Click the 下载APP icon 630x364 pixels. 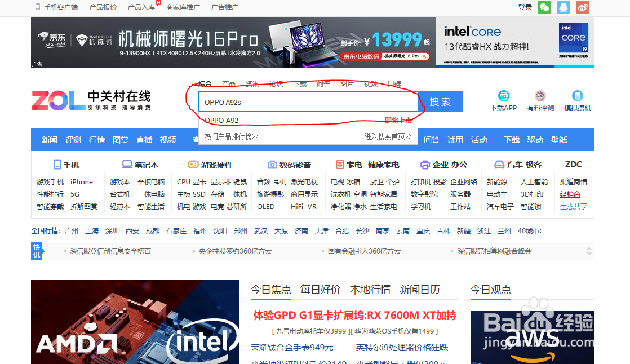tap(503, 96)
